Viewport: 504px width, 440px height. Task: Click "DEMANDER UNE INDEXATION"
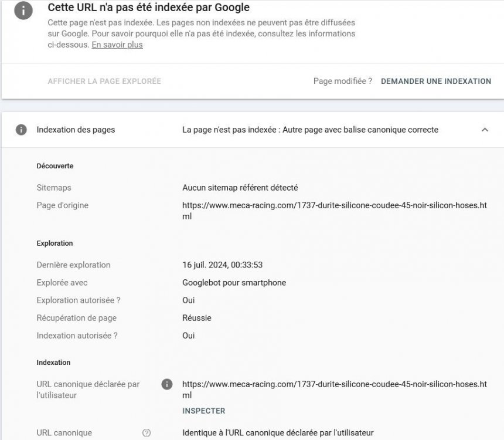tap(436, 82)
